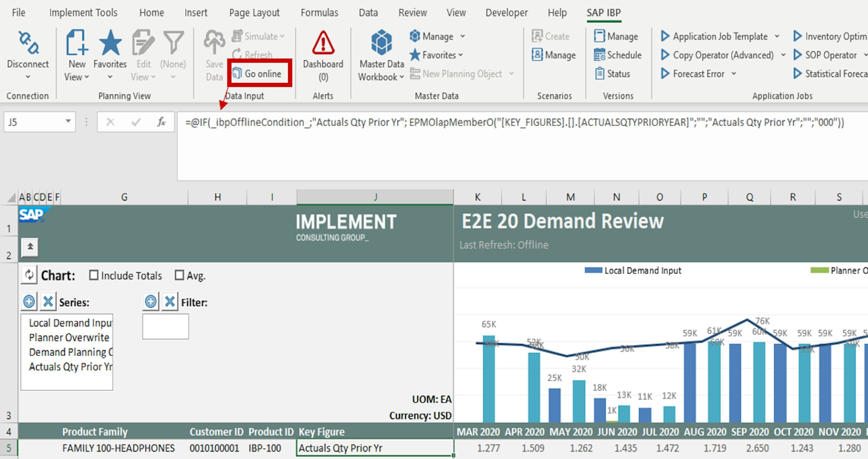This screenshot has width=868, height=459.
Task: Click the Local Demand Input legend swatch
Action: (593, 271)
